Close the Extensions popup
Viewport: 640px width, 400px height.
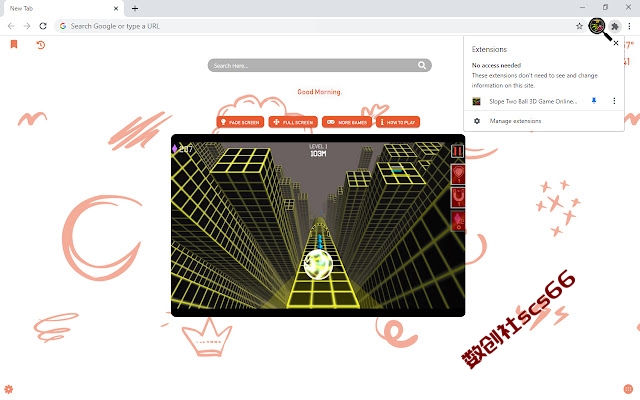(x=616, y=43)
